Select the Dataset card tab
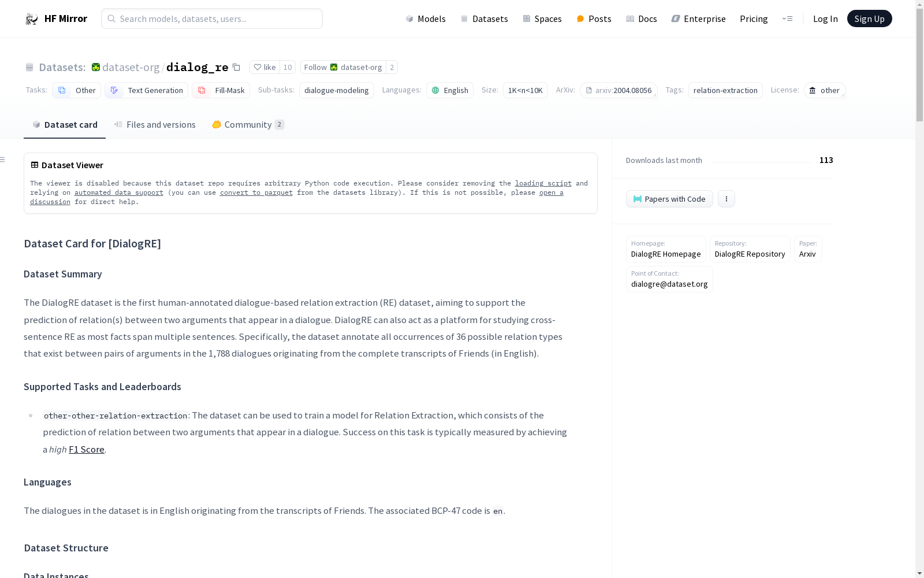924x578 pixels. [65, 124]
